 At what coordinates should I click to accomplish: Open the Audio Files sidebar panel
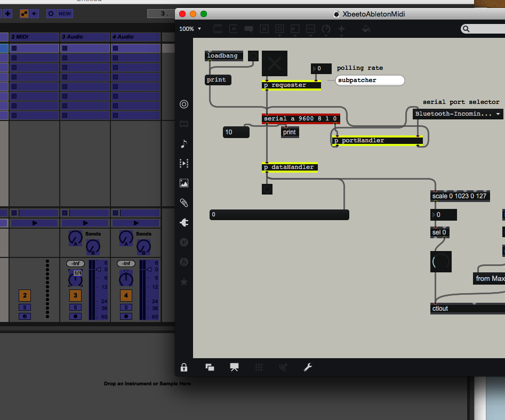click(184, 143)
